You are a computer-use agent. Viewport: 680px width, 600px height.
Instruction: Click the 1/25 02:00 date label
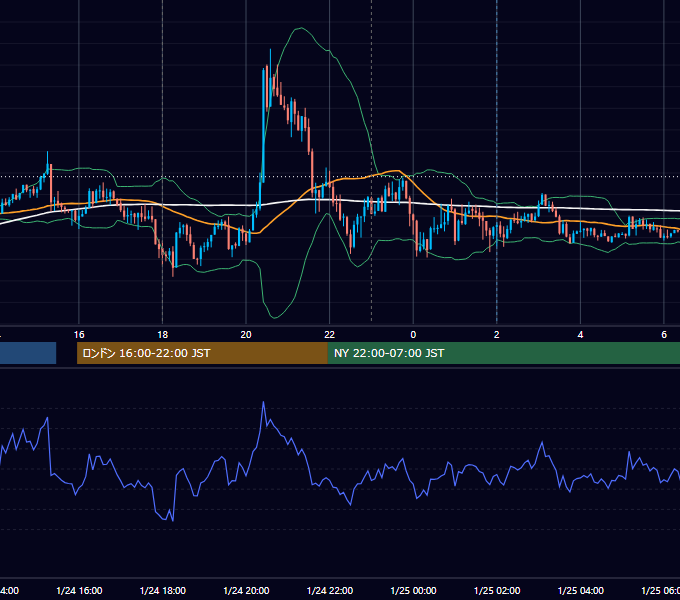pos(497,591)
